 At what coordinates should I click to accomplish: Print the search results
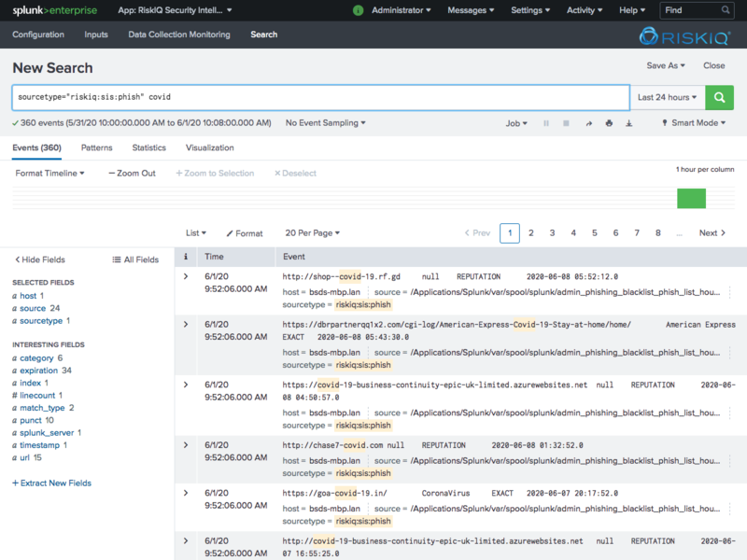click(609, 123)
